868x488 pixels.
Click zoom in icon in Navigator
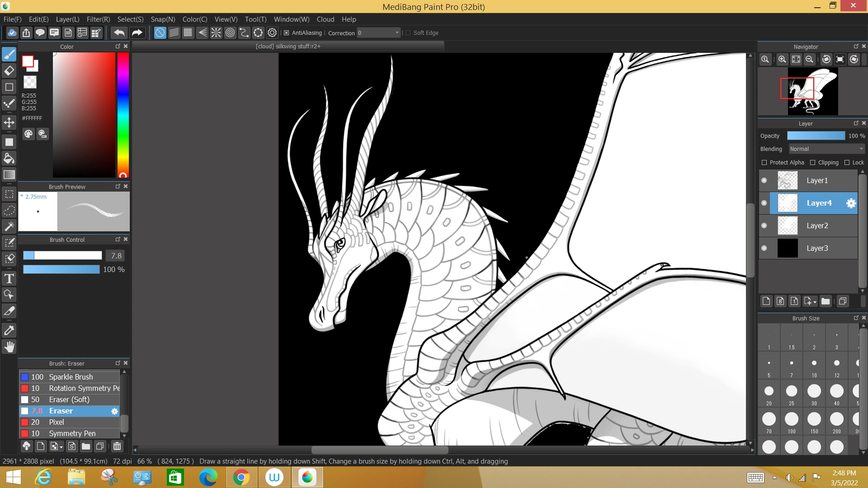tap(782, 59)
